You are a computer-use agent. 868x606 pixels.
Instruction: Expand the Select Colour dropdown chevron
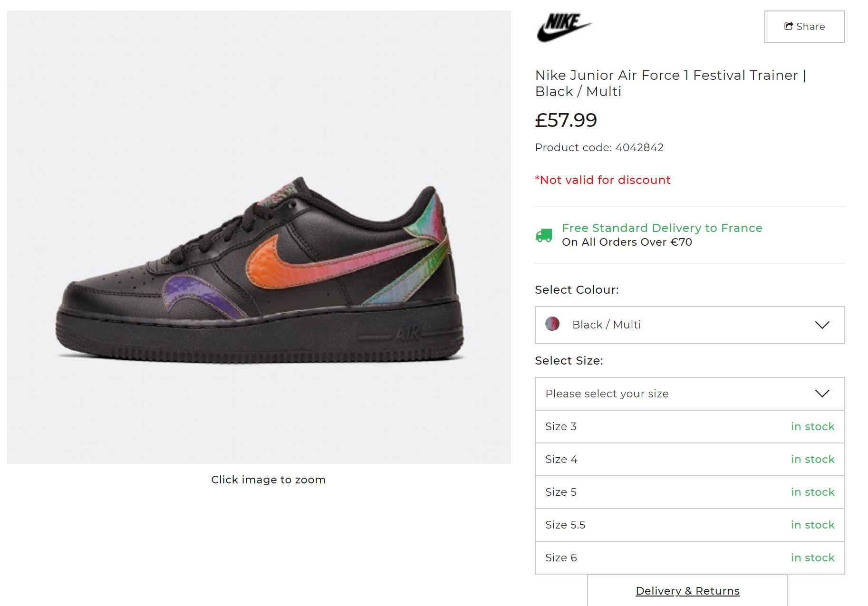pos(822,325)
